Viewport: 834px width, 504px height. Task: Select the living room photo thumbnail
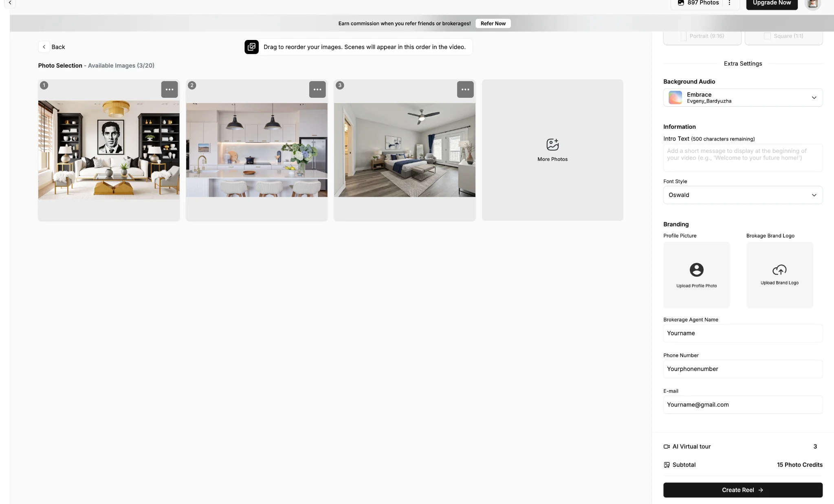(x=109, y=150)
